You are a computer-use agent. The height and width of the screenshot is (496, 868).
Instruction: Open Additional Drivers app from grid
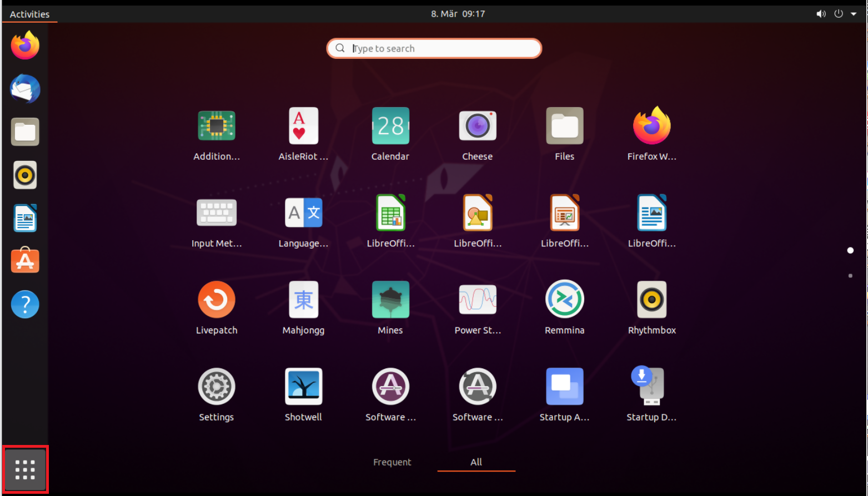tap(217, 126)
